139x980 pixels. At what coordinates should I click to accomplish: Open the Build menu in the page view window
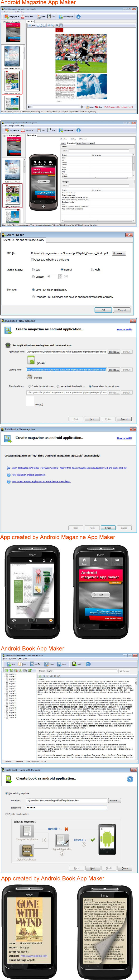17,12
